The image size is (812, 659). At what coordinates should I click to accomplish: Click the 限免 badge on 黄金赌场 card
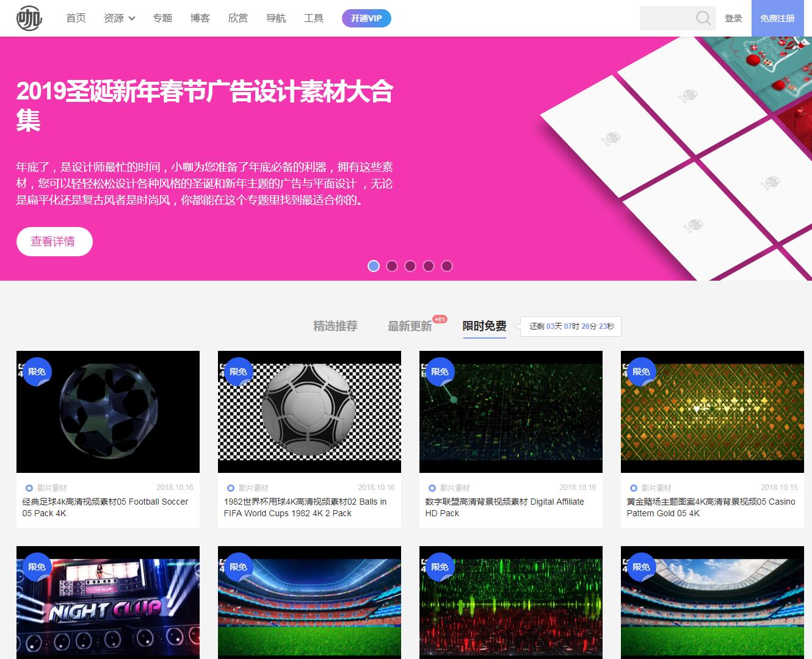click(x=641, y=372)
